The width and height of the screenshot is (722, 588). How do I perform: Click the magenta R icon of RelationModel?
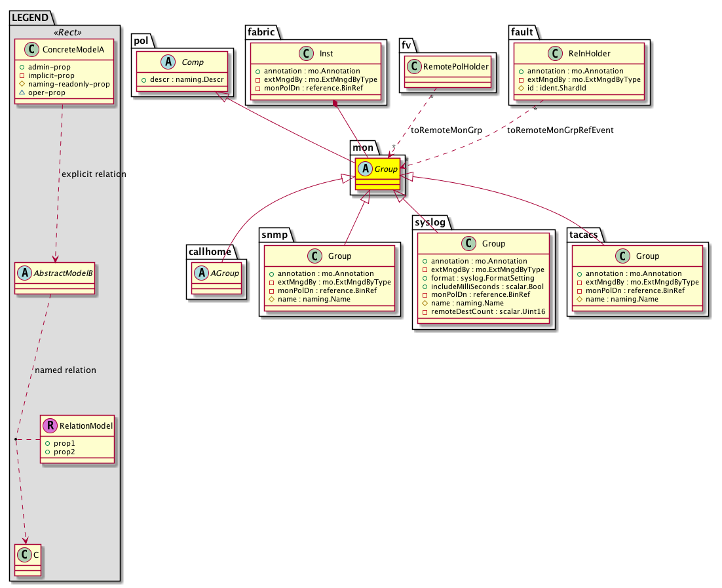pos(50,426)
